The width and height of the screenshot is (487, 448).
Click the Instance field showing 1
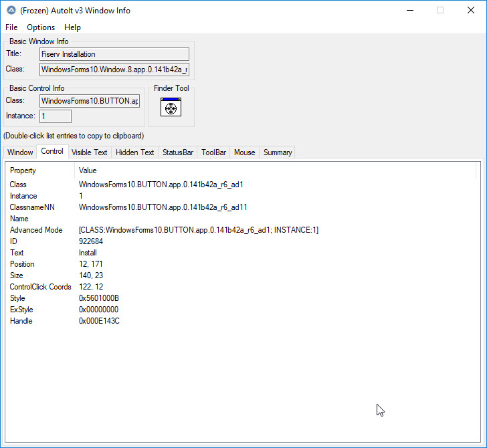(x=56, y=116)
